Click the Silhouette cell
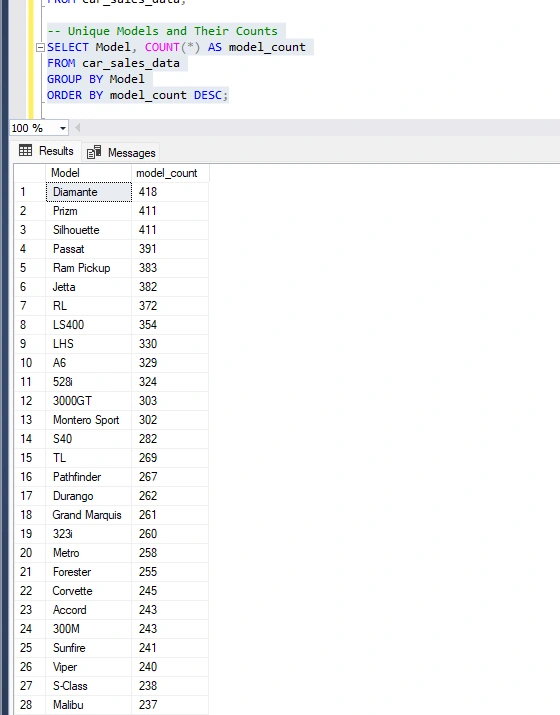The width and height of the screenshot is (560, 715). click(x=88, y=230)
